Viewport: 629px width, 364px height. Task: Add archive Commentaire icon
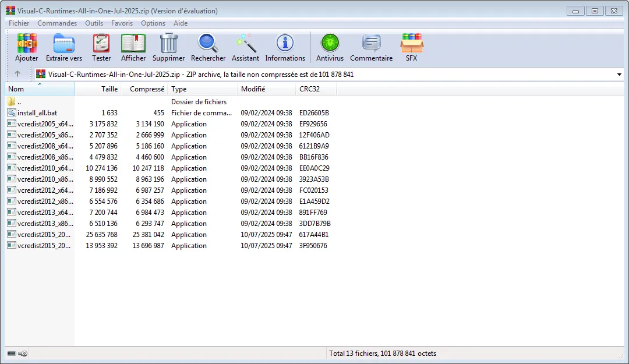(372, 43)
